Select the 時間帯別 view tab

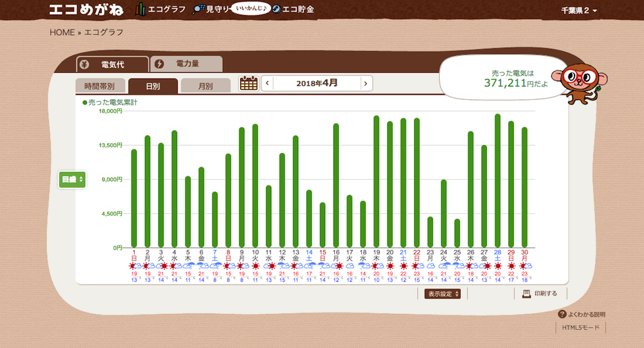pyautogui.click(x=100, y=86)
